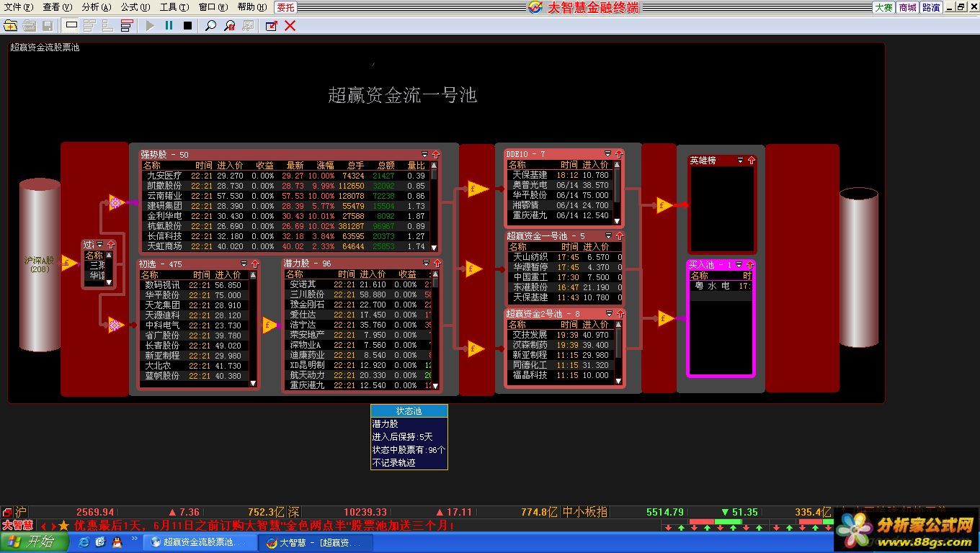Image resolution: width=980 pixels, height=553 pixels.
Task: Click the 强势股 panel vertical scrollbar
Action: 434,206
